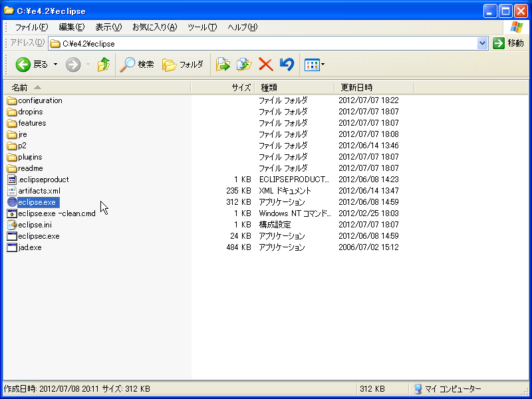
Task: Select the jad.exe file icon
Action: tap(12, 247)
